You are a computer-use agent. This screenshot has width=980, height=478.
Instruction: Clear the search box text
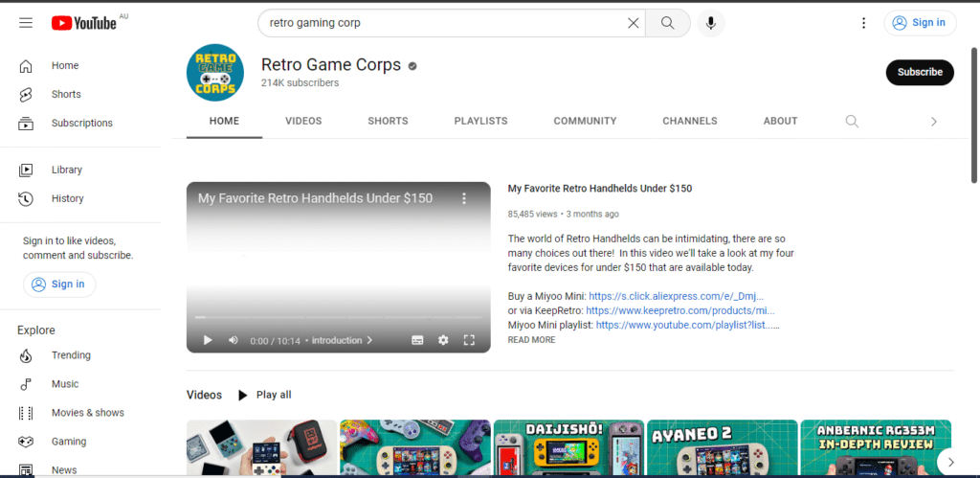[x=634, y=23]
